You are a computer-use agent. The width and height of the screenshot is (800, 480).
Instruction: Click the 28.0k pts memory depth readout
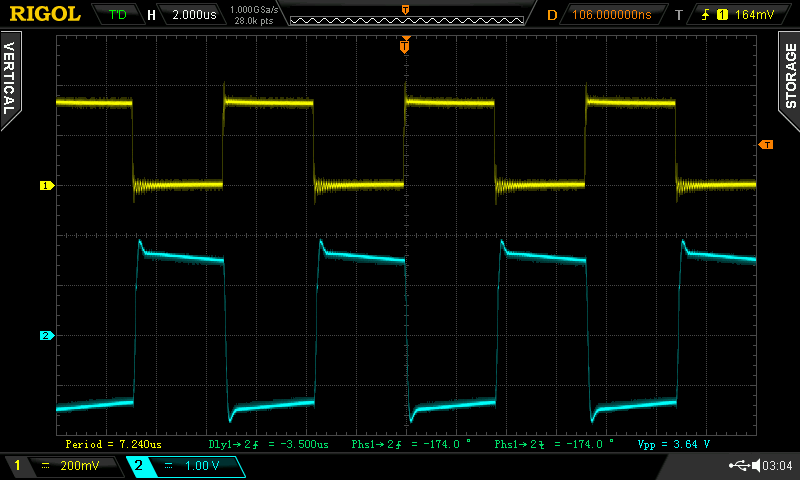pos(254,21)
